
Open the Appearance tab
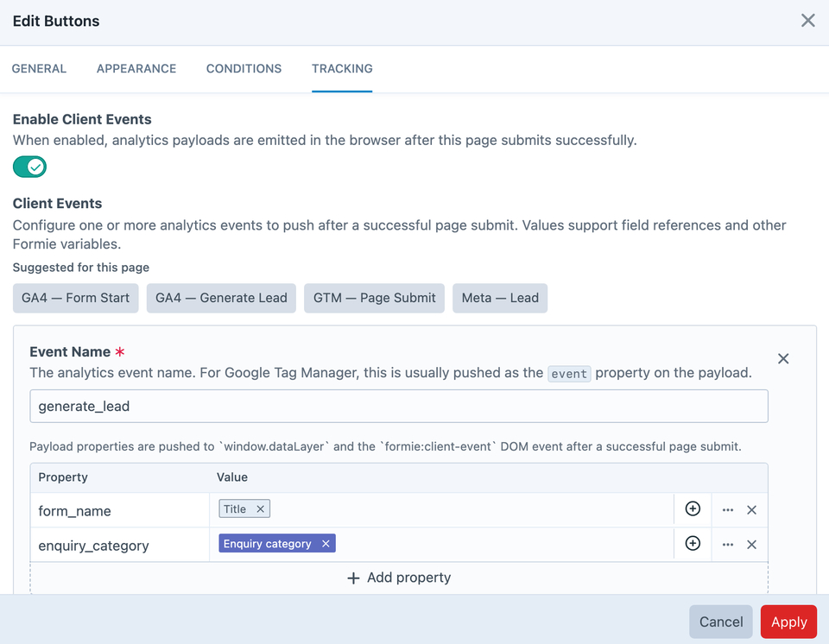tap(136, 69)
